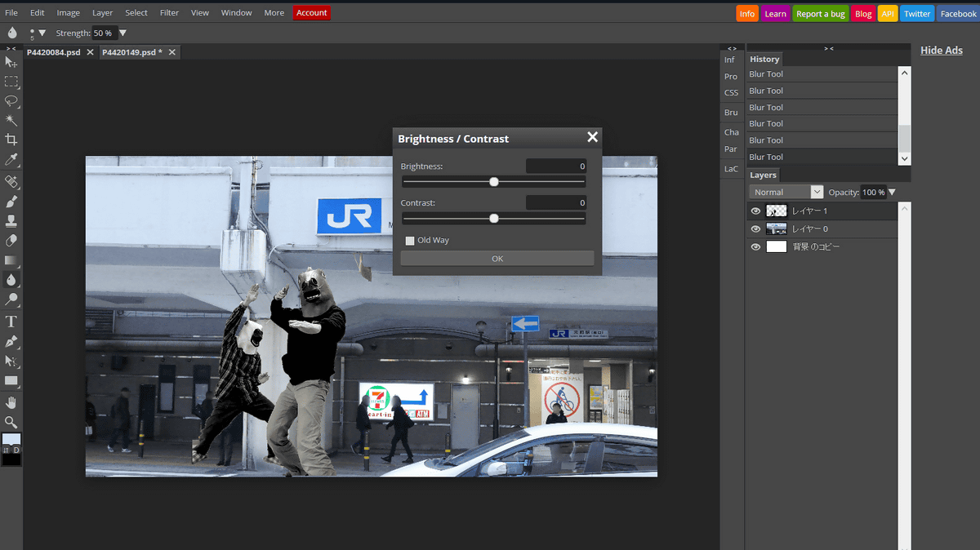Open the Filter menu
This screenshot has height=550, width=980.
(x=170, y=13)
